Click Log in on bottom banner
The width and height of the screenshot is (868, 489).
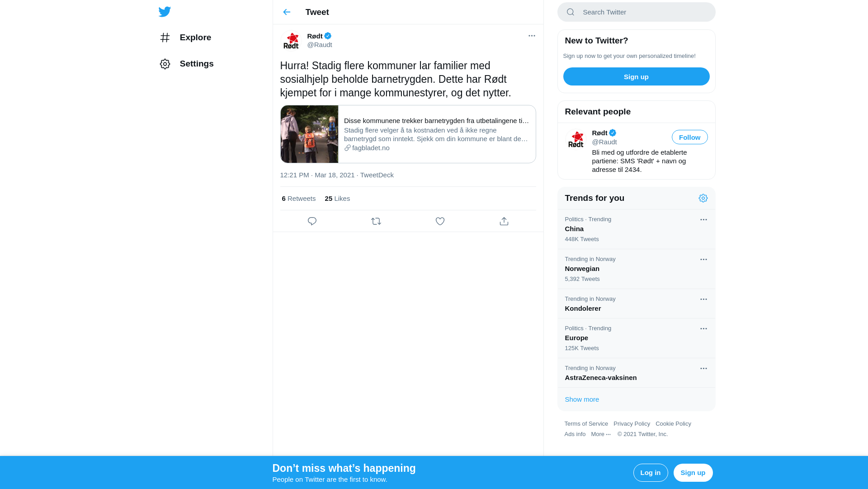point(651,473)
